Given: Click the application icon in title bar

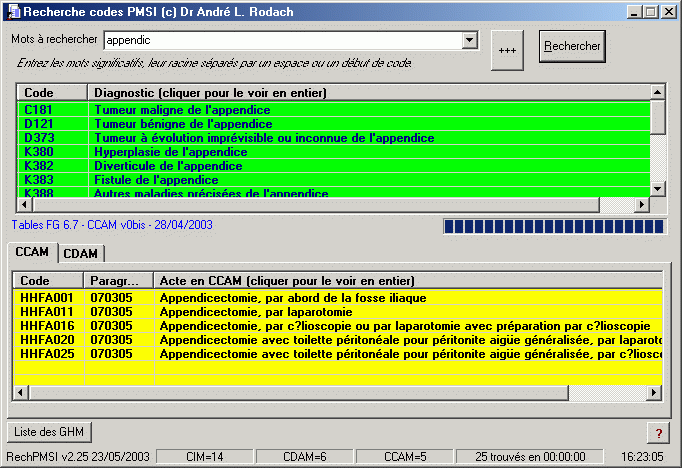Looking at the screenshot, I should coord(14,12).
